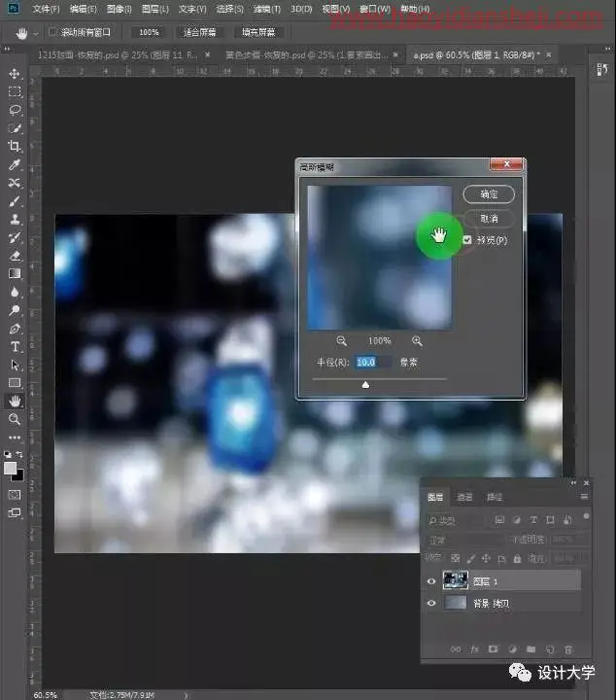Switch to the 通道 channels tab
The height and width of the screenshot is (700, 616).
[464, 497]
